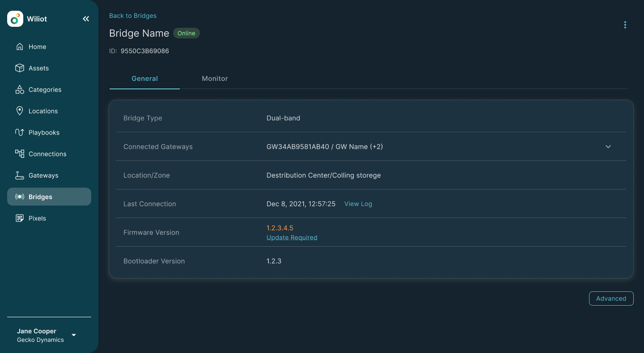This screenshot has height=353, width=644.
Task: Click the Categories shapes icon
Action: tap(20, 89)
